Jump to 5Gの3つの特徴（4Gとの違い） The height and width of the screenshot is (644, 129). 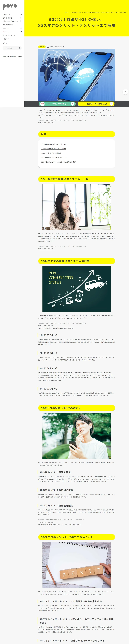[51, 153]
